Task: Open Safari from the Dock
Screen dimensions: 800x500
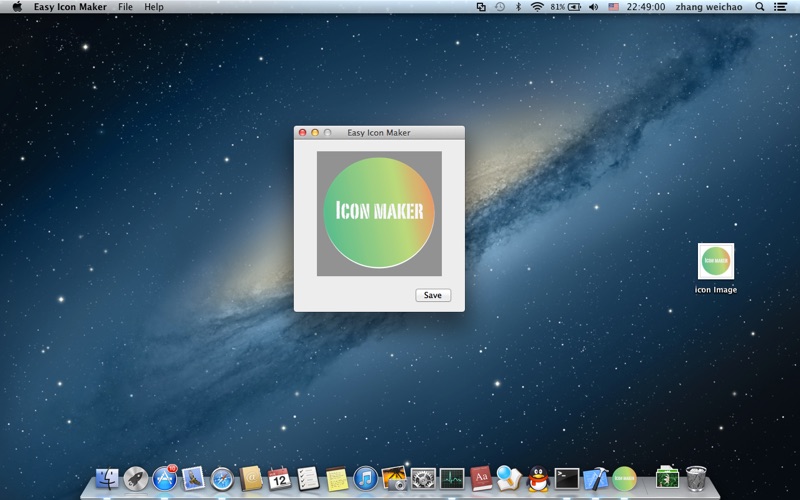Action: 222,479
